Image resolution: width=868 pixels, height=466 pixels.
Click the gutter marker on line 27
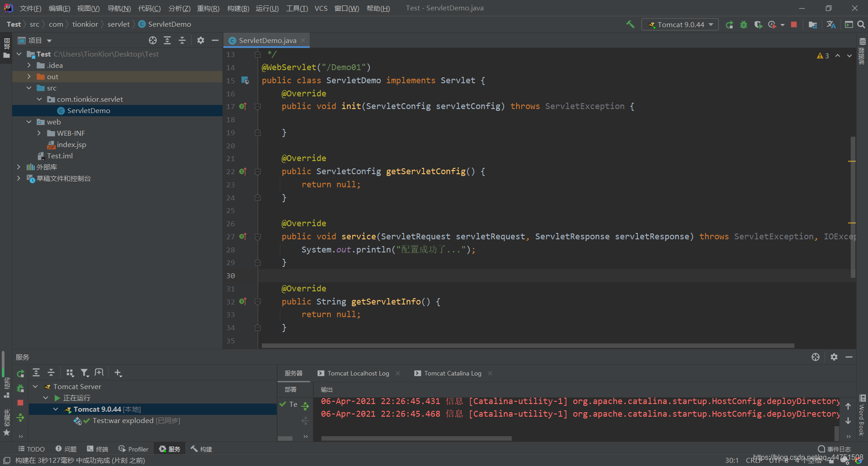(243, 236)
